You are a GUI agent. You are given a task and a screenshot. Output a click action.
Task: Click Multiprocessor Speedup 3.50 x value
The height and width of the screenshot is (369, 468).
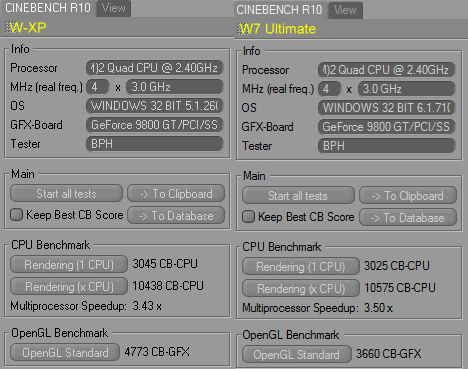378,308
